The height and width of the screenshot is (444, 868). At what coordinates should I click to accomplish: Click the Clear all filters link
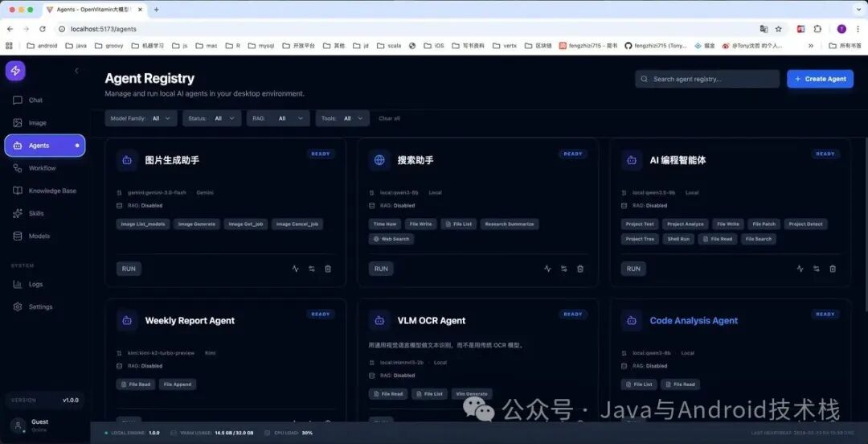(x=389, y=118)
